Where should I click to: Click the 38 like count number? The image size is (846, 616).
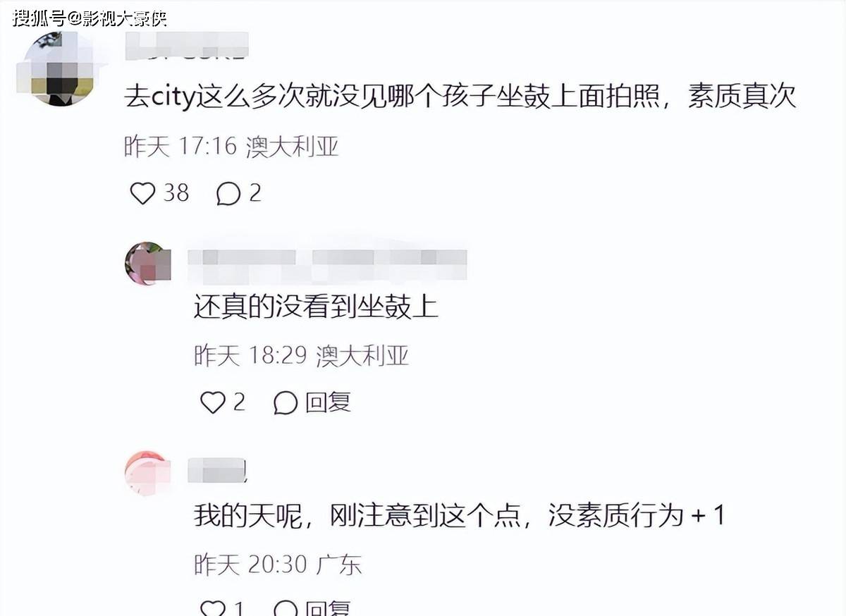[176, 192]
